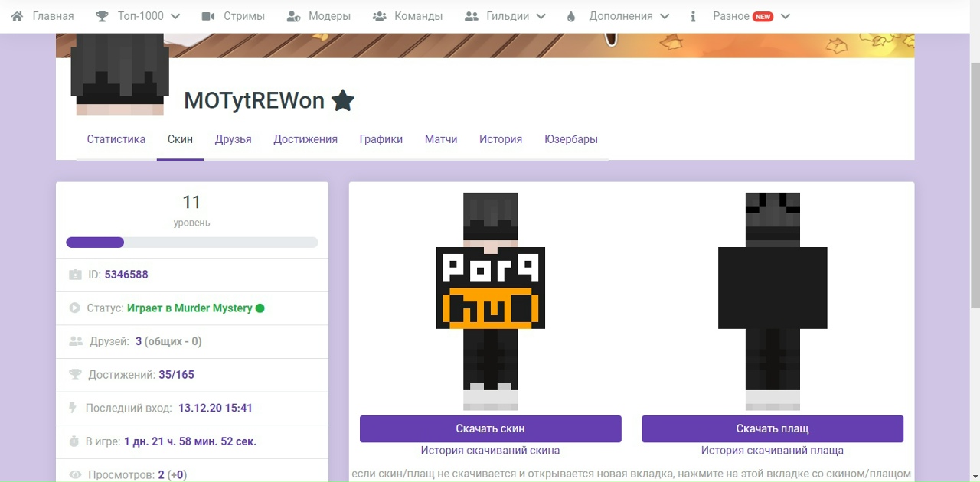Switch to the Статистика tab
The width and height of the screenshot is (980, 482).
116,139
